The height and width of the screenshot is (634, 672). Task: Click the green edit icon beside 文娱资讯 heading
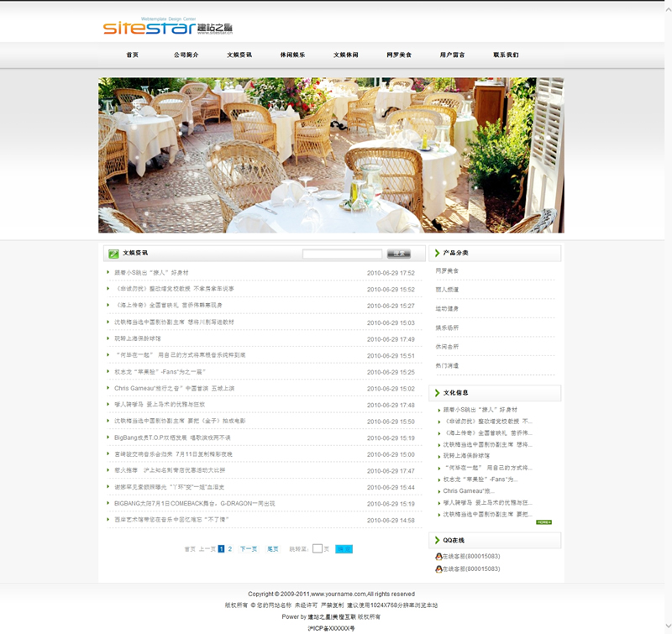(113, 253)
